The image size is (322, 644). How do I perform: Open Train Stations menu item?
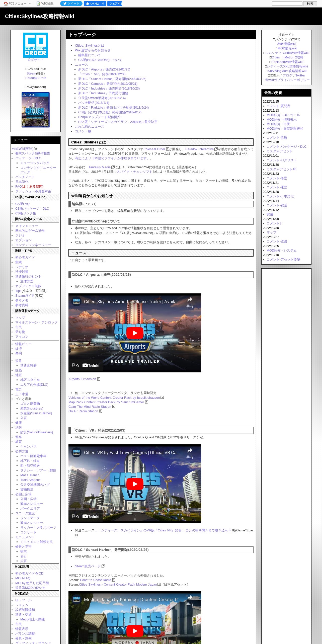pyautogui.click(x=30, y=480)
